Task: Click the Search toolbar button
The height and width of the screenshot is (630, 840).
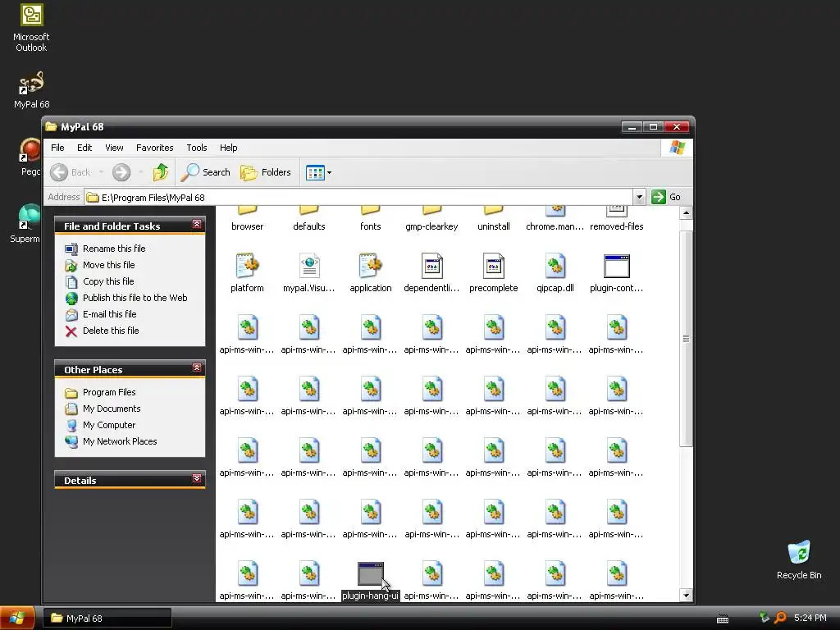Action: click(x=206, y=172)
